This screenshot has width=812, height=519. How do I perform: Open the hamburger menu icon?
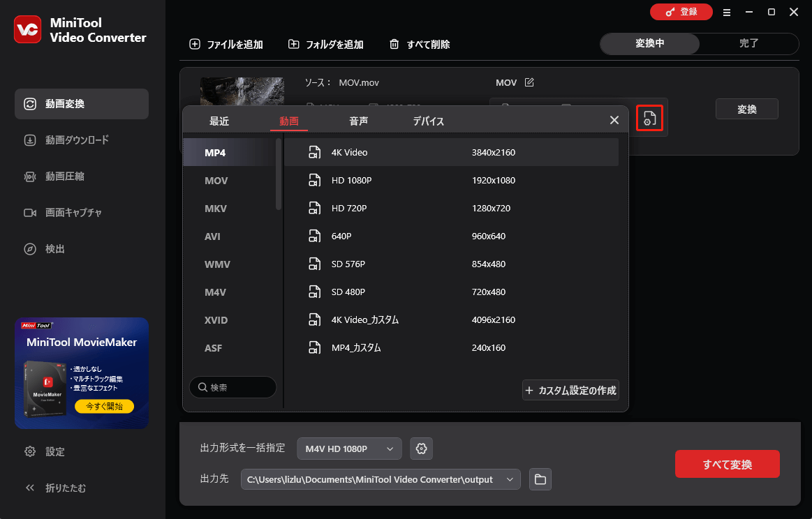point(727,13)
